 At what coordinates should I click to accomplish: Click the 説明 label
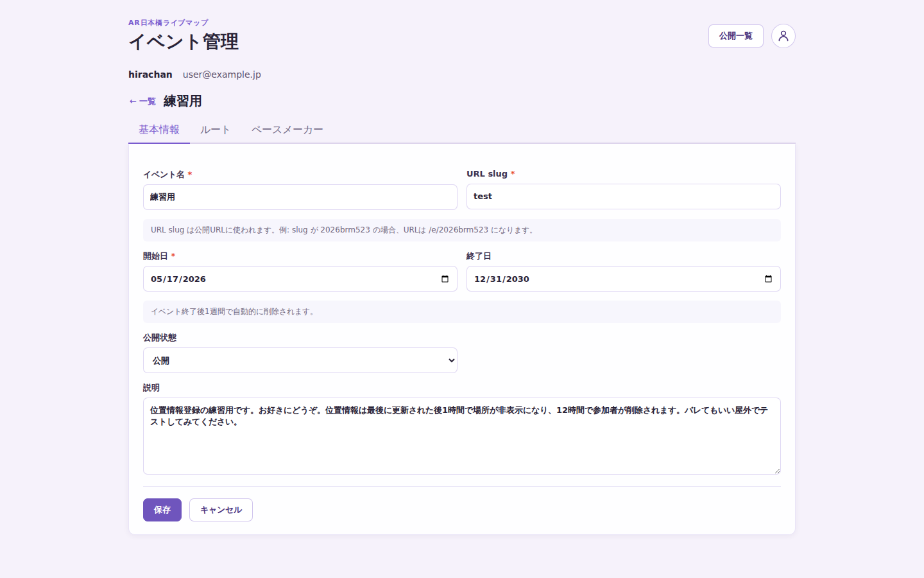click(x=151, y=388)
